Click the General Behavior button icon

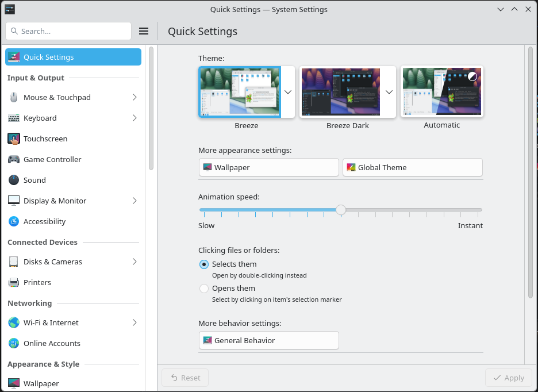(x=207, y=340)
